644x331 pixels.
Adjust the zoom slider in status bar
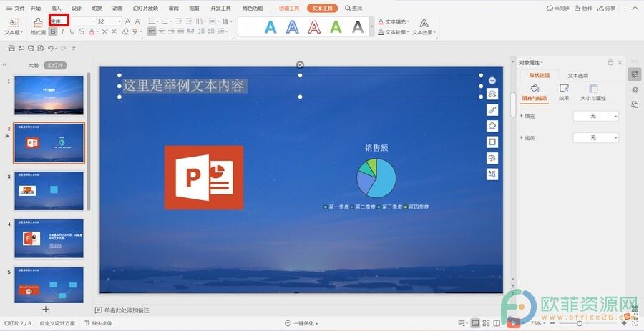579,324
